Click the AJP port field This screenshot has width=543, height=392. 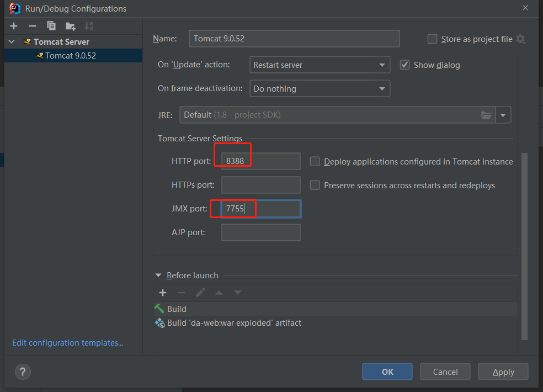(261, 232)
